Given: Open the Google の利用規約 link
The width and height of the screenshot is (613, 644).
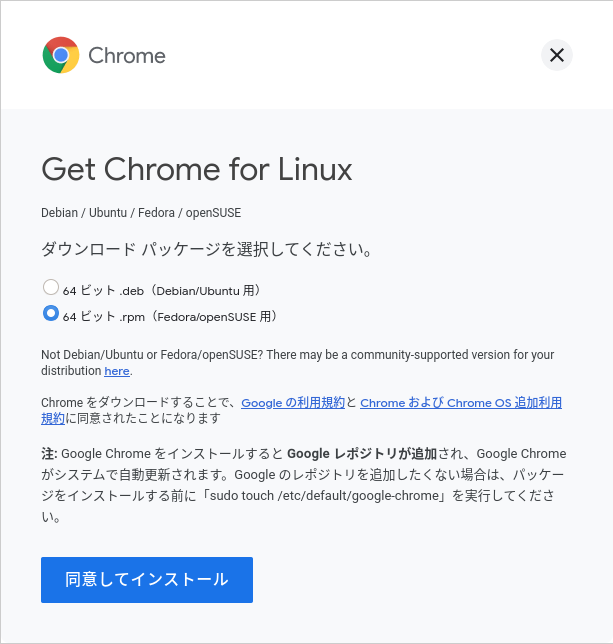Looking at the screenshot, I should click(293, 402).
